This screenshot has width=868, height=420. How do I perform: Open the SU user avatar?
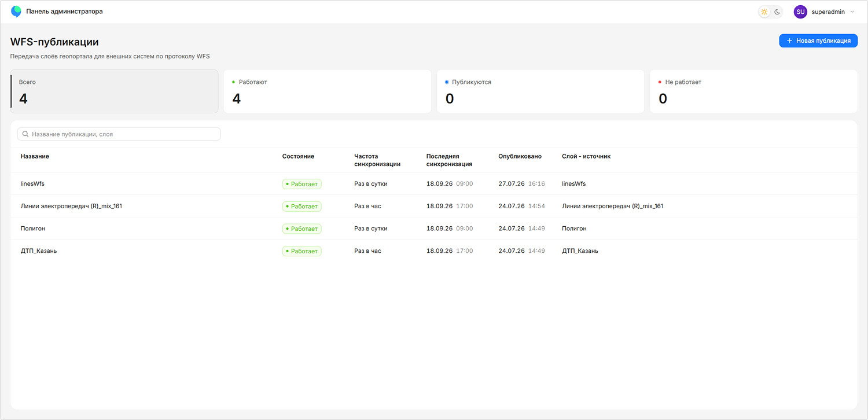(800, 12)
